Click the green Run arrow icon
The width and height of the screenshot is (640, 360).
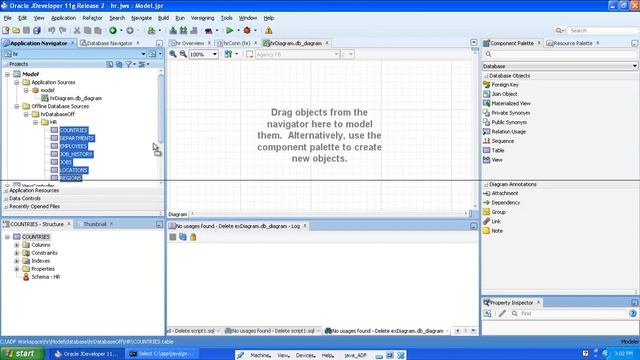[229, 31]
